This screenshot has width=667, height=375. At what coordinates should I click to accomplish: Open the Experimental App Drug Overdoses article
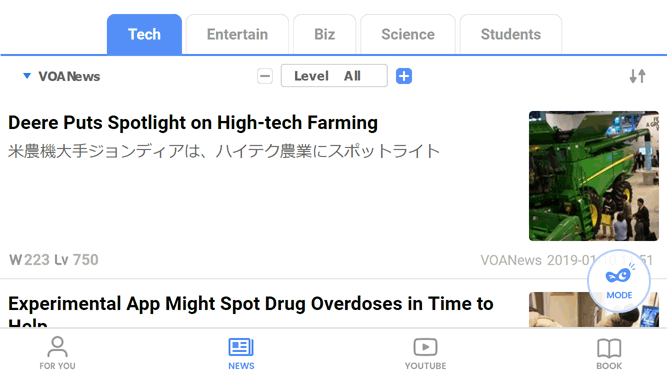point(251,310)
